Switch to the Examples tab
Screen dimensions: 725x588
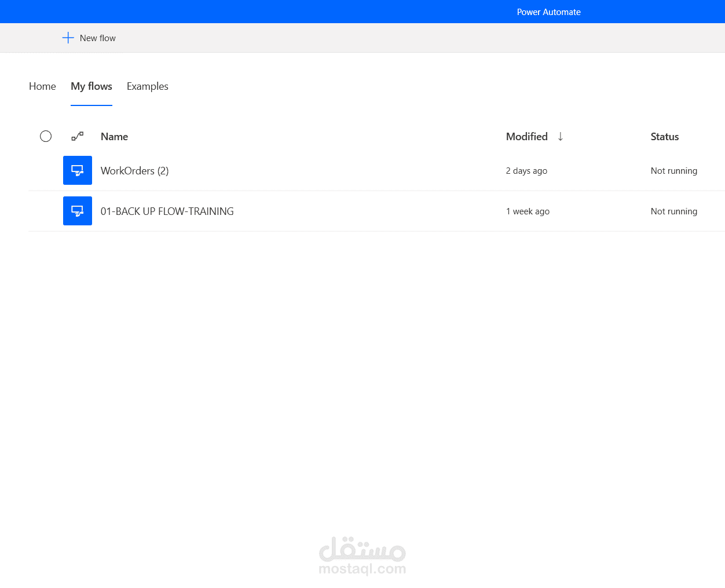click(148, 86)
